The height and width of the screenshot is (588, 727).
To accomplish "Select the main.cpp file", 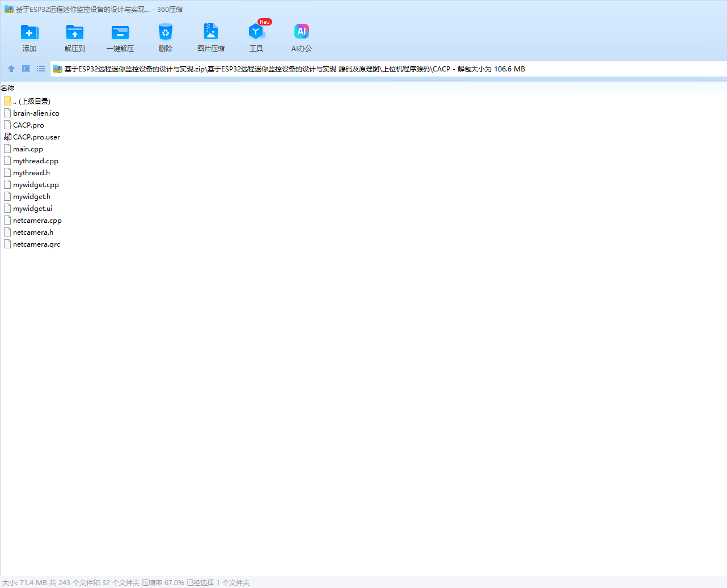I will [x=28, y=149].
